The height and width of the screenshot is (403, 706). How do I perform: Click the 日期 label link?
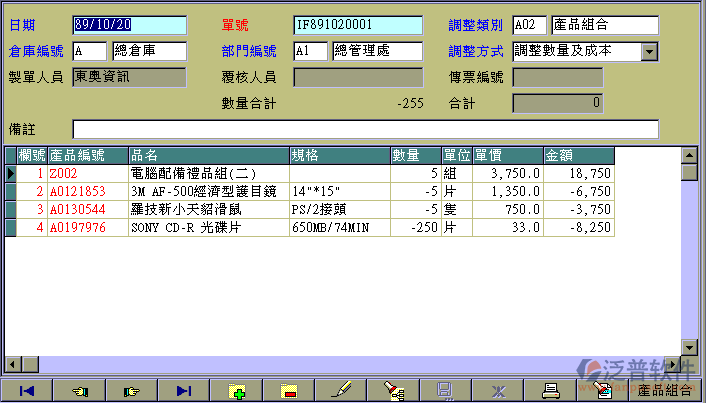[22, 25]
